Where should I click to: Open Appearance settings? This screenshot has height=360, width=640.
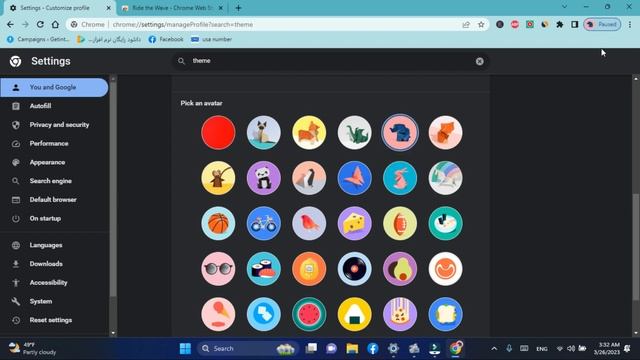point(54,162)
